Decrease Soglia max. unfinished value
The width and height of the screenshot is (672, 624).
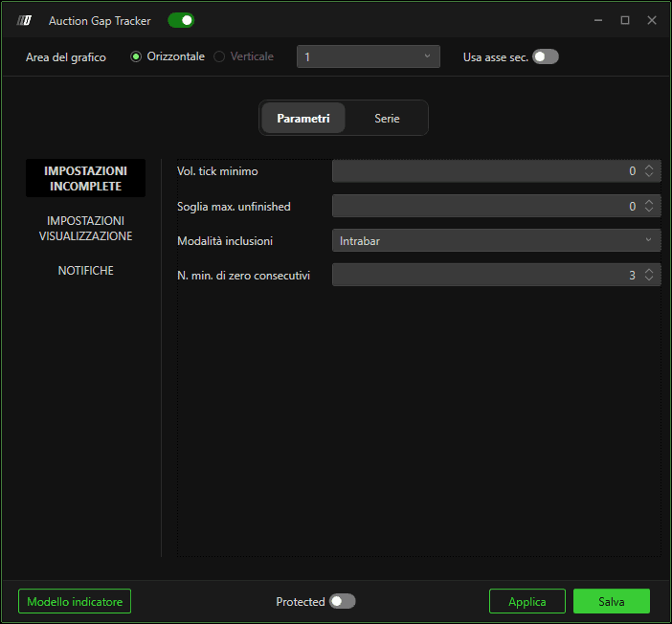point(649,210)
